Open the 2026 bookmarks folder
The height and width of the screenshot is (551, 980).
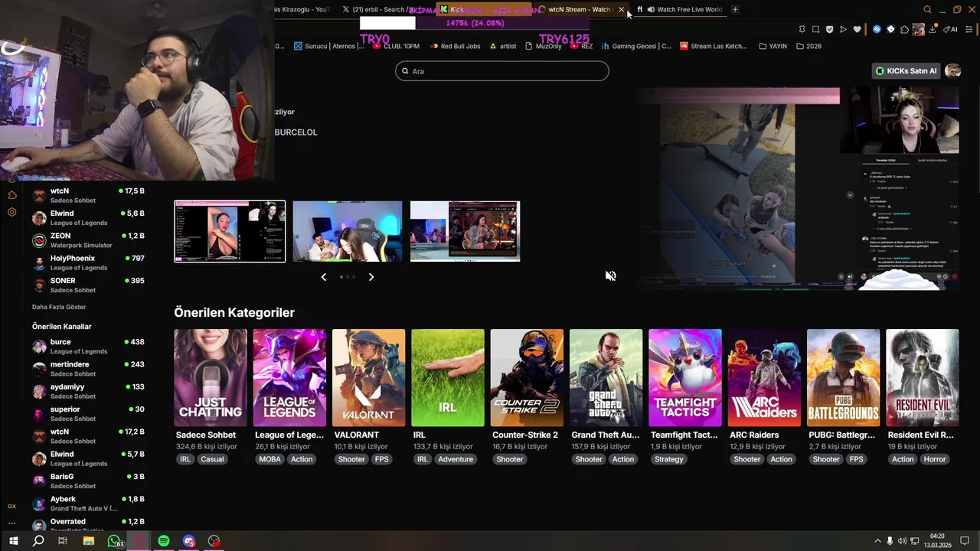(x=808, y=46)
